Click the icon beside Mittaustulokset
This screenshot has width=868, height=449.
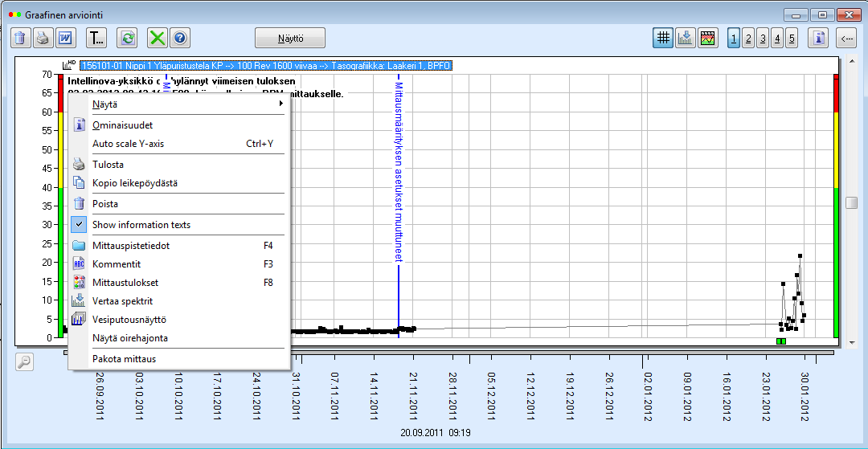point(79,283)
